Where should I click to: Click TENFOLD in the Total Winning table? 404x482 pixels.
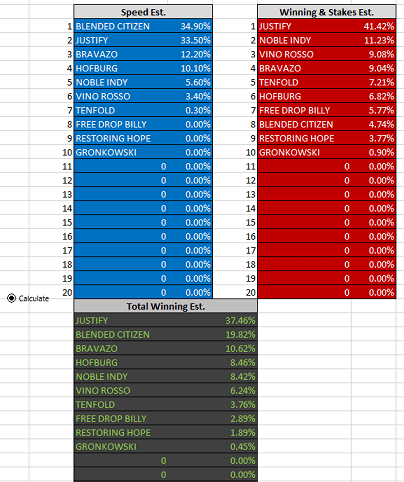[x=121, y=404]
